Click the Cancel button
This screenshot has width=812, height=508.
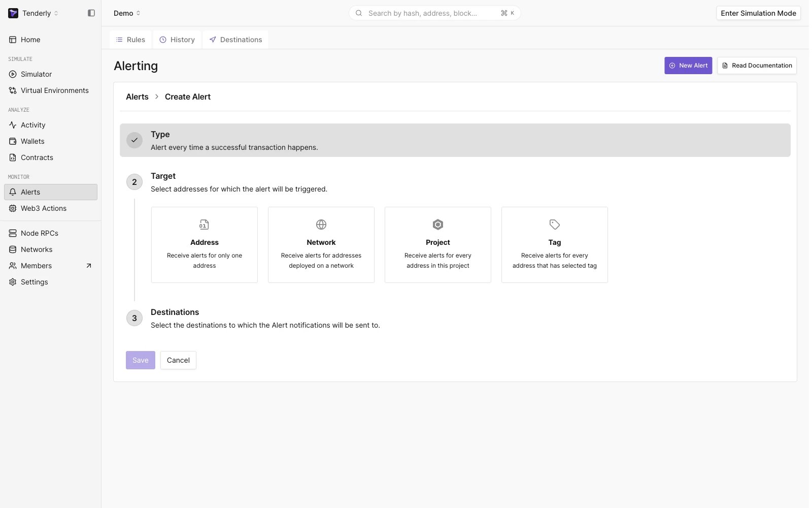coord(178,360)
